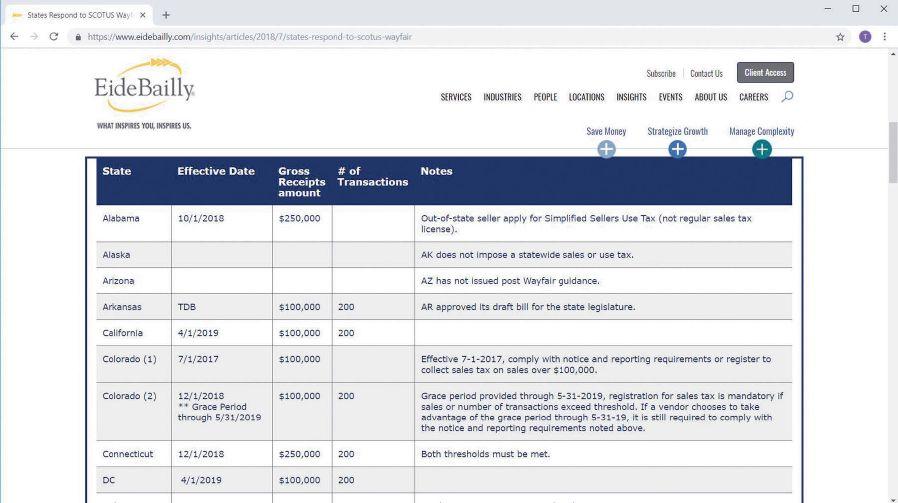Click the TDB date in Arkansas row
Viewport: 898px width, 503px height.
click(187, 307)
